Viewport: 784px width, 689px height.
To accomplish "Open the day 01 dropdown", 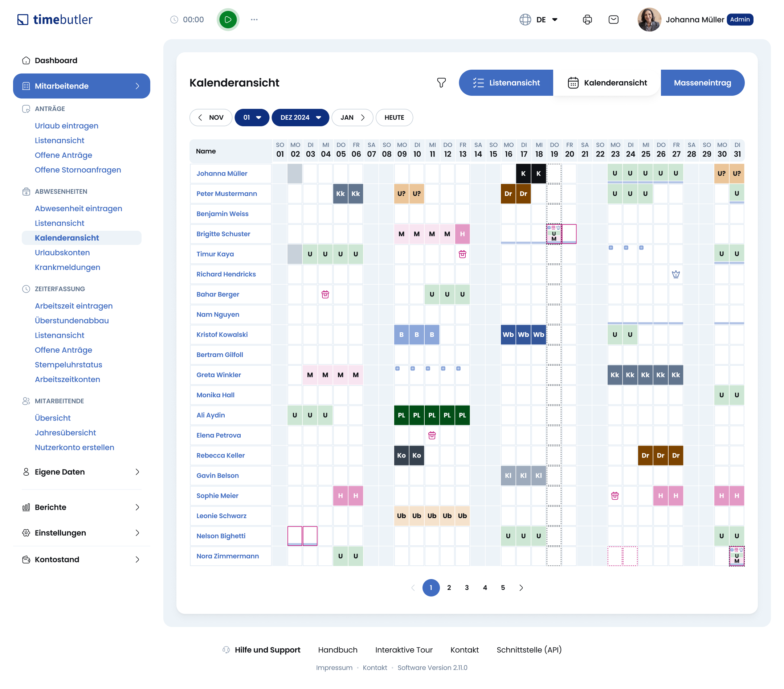I will tap(252, 118).
